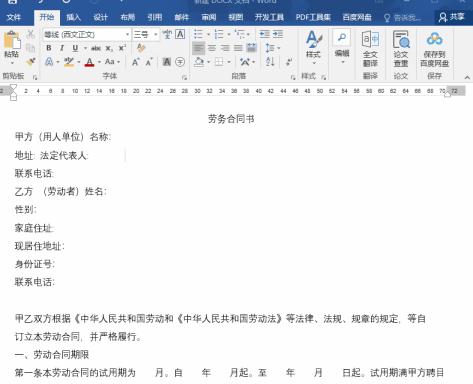This screenshot has height=384, width=473.
Task: Toggle superscript formatting
Action: coord(122,48)
